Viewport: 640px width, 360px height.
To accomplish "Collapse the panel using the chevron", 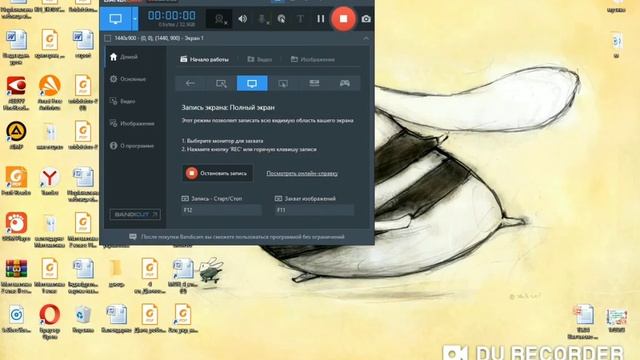I will (366, 38).
